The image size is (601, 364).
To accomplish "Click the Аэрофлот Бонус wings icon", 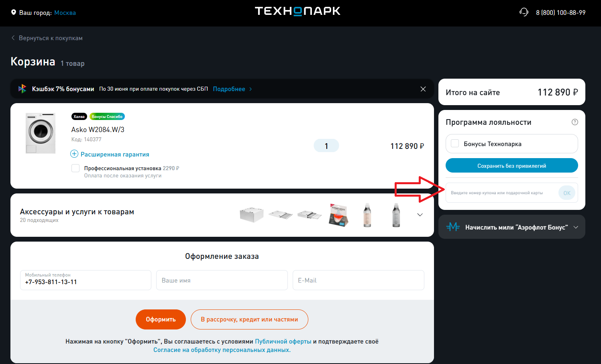I will (453, 227).
